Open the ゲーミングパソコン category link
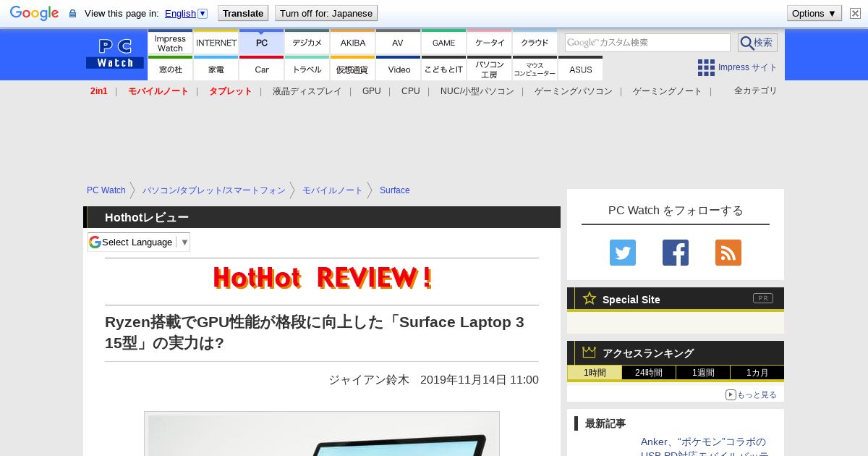 pyautogui.click(x=574, y=91)
